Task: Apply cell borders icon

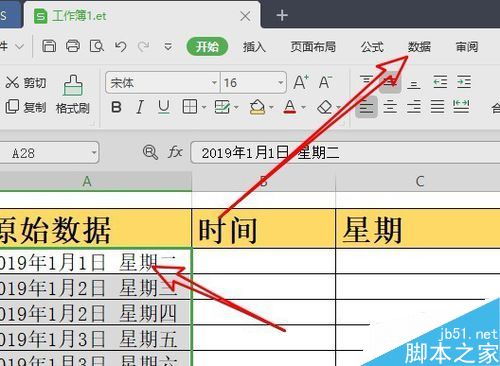Action: [x=190, y=107]
